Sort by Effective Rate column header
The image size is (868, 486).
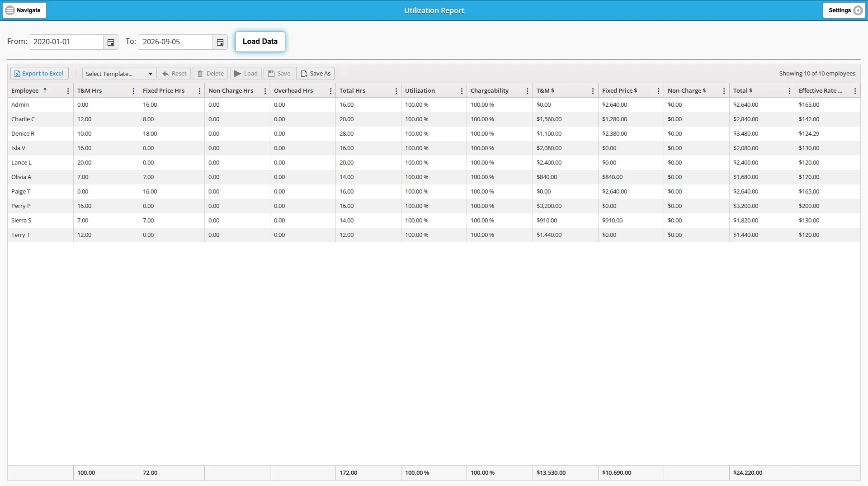point(821,91)
